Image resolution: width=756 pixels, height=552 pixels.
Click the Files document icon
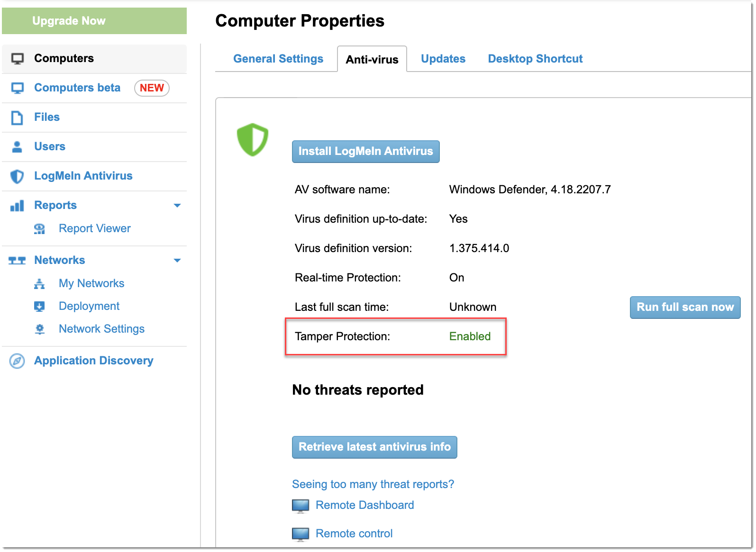17,118
